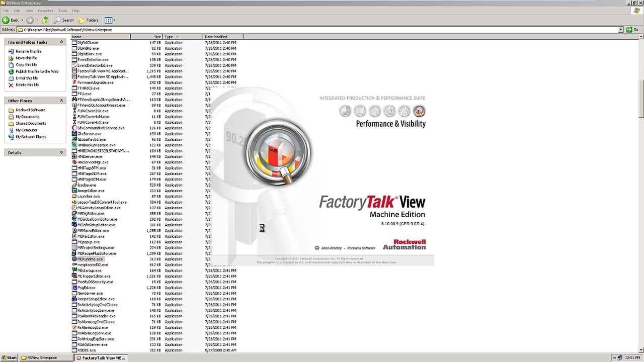This screenshot has height=362, width=644.
Task: Open the Back button history dropdown arrow
Action: [x=22, y=20]
